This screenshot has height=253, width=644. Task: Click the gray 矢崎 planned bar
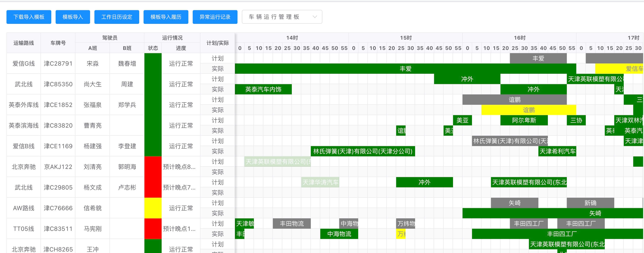point(514,203)
